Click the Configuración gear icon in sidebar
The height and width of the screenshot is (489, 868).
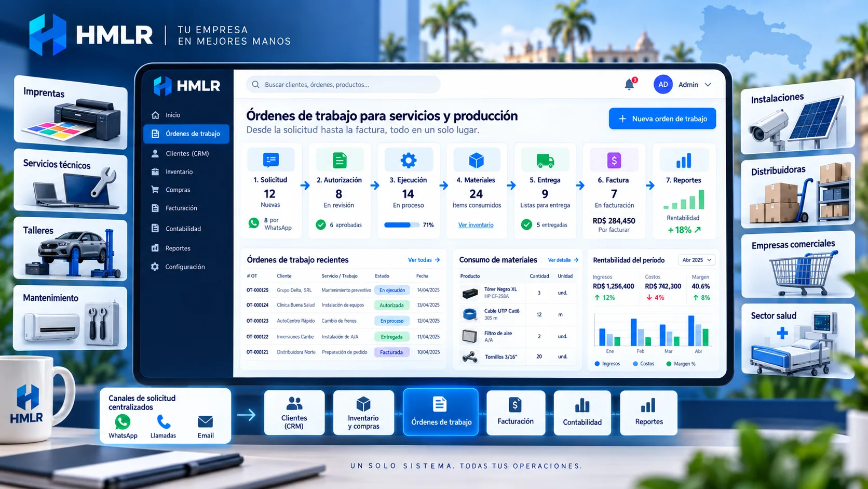click(155, 267)
